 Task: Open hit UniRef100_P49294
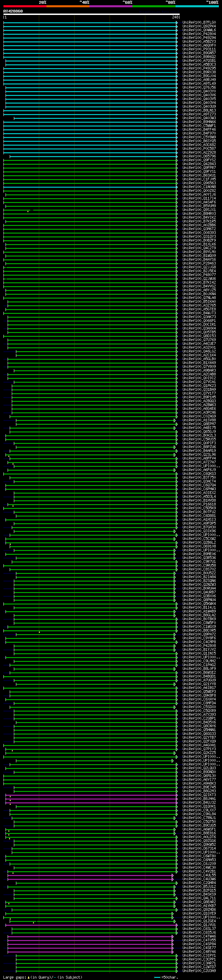point(199,38)
